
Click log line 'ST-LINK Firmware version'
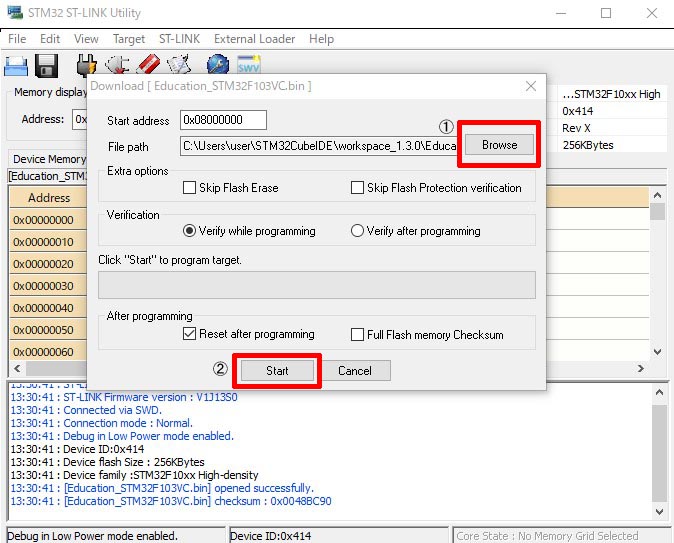coord(124,397)
